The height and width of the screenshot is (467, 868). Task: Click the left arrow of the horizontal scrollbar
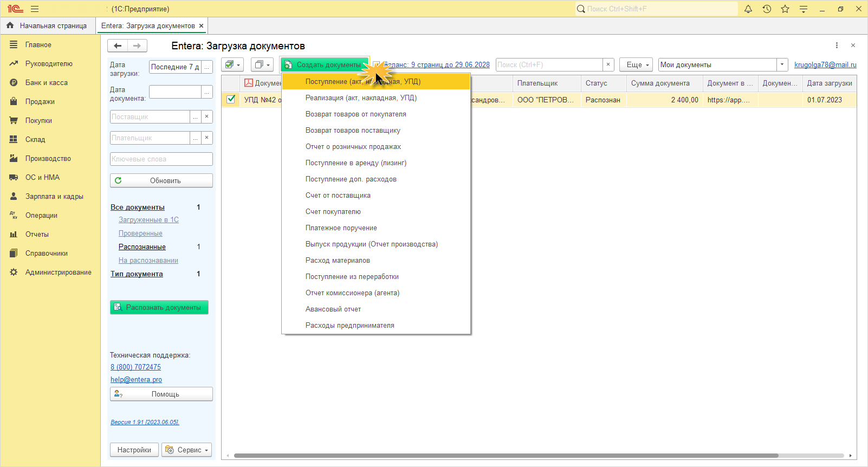click(x=228, y=456)
